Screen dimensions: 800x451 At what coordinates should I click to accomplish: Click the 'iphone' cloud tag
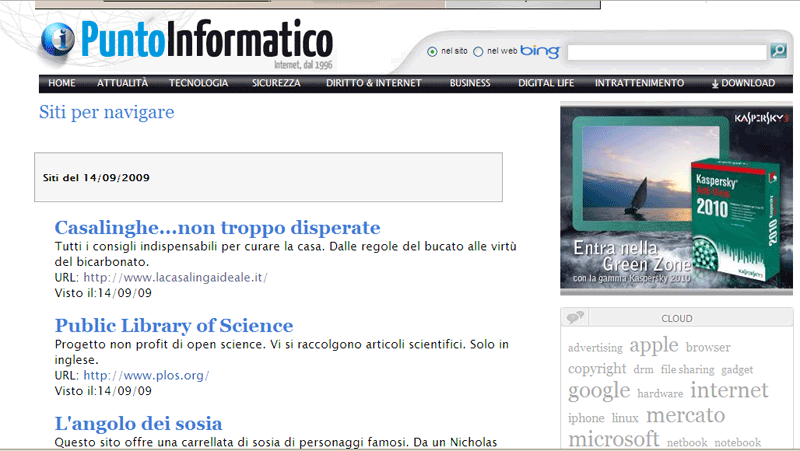click(x=586, y=418)
